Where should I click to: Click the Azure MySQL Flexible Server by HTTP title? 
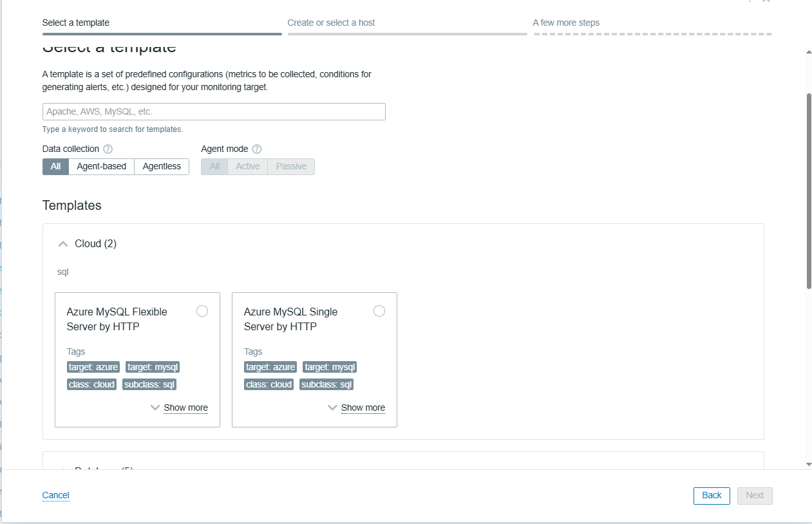click(x=117, y=319)
